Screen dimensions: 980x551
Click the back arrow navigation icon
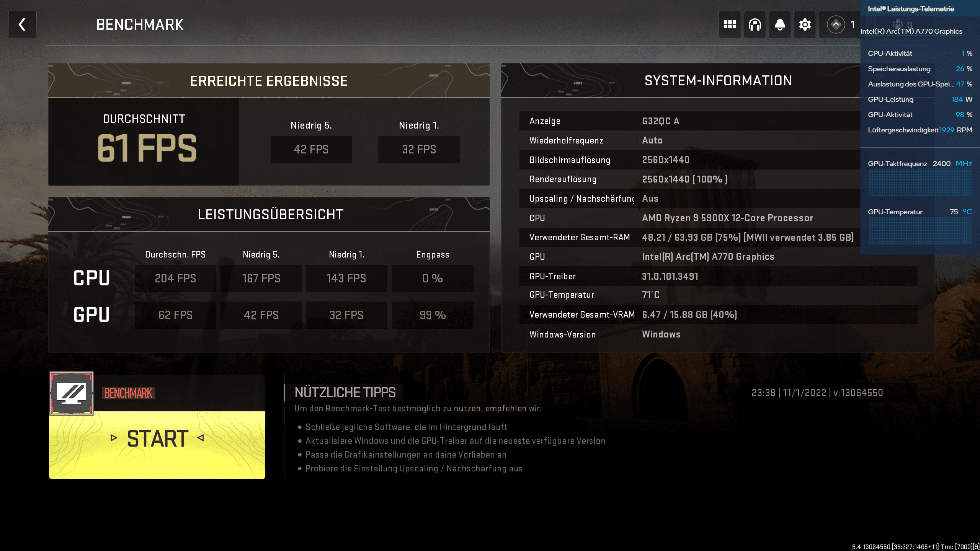coord(23,25)
